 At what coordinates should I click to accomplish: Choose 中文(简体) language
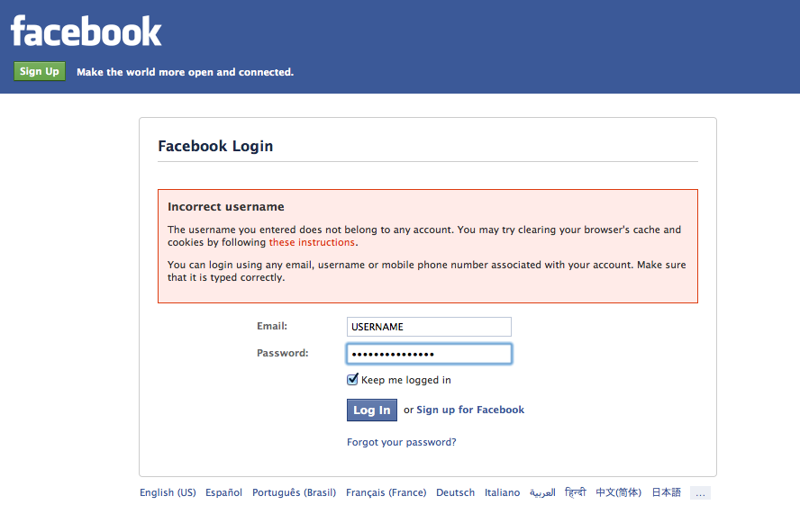[618, 492]
